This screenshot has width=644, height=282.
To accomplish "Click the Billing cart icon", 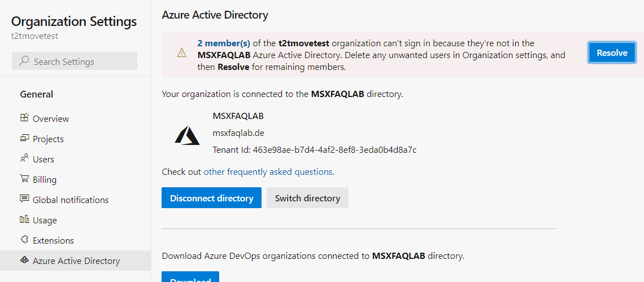I will pyautogui.click(x=24, y=179).
